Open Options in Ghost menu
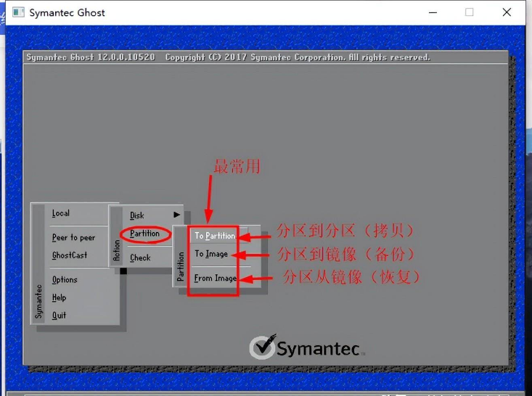 tap(65, 280)
